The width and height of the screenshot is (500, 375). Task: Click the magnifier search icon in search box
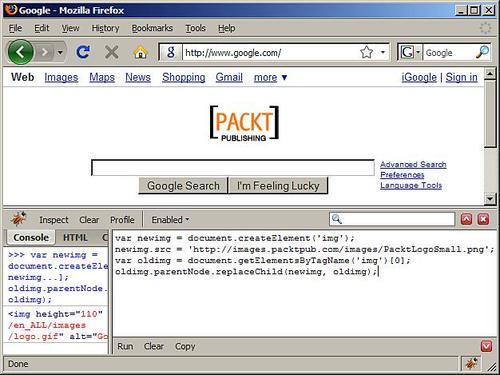point(482,52)
